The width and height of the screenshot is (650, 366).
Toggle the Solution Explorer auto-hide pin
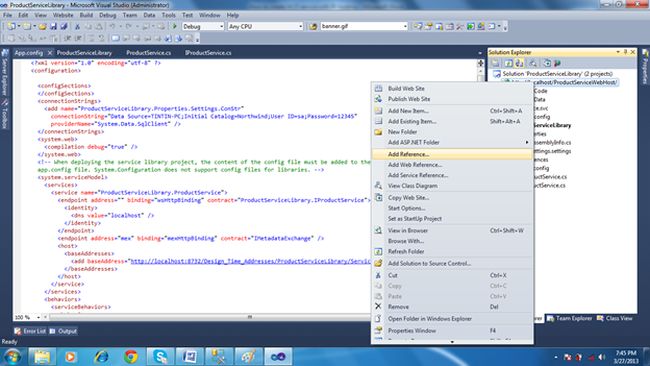coord(626,52)
